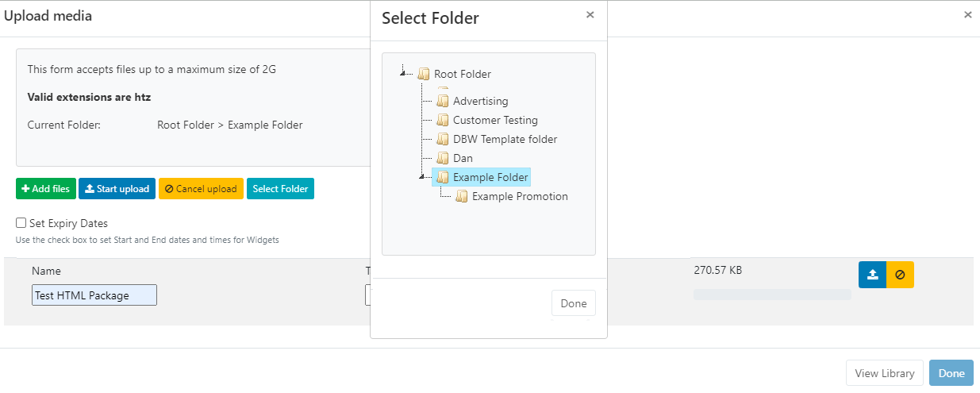Collapse the Root Folder tree node
Image resolution: width=980 pixels, height=393 pixels.
click(x=404, y=73)
